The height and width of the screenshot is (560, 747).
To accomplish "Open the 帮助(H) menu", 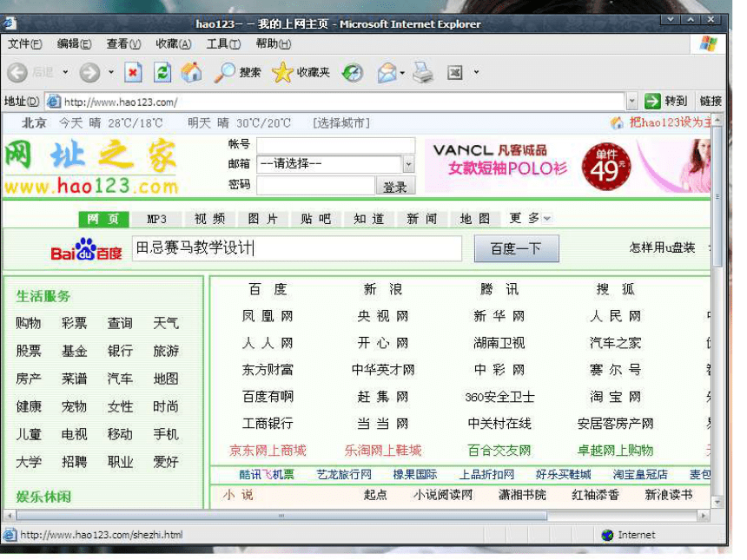I will [x=273, y=43].
